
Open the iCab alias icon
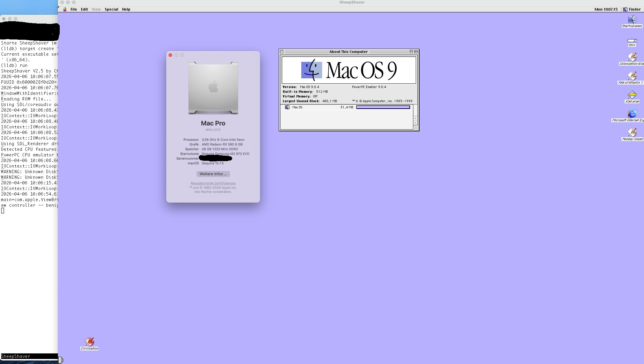coord(632,95)
